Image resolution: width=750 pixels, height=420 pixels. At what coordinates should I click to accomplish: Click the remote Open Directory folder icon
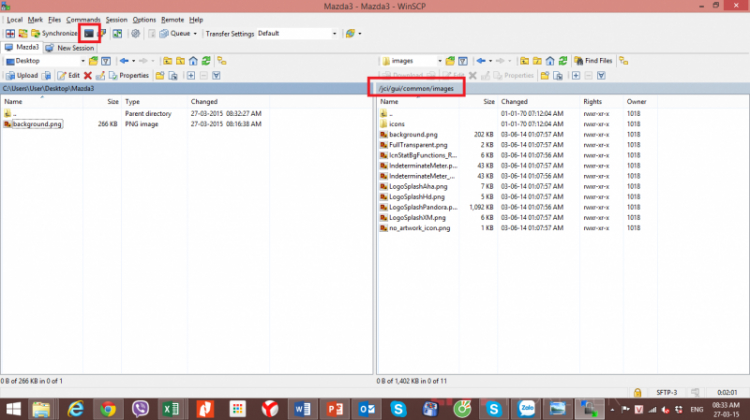tap(450, 61)
